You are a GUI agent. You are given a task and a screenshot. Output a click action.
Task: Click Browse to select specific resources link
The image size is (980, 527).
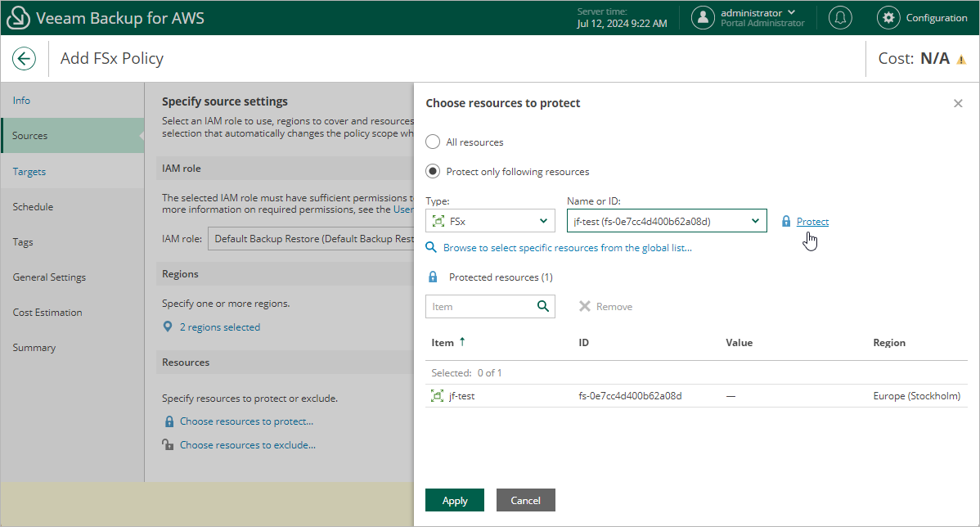[568, 248]
